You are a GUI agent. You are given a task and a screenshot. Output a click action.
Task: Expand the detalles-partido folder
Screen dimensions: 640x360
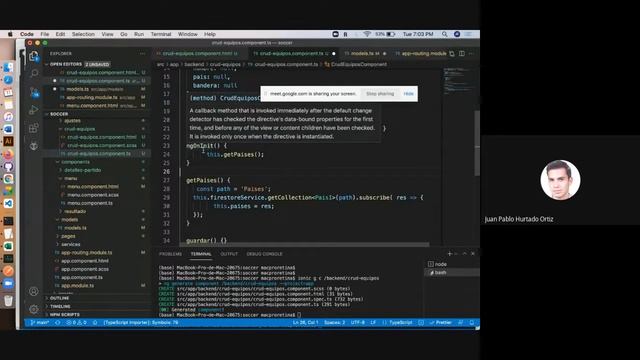82,170
